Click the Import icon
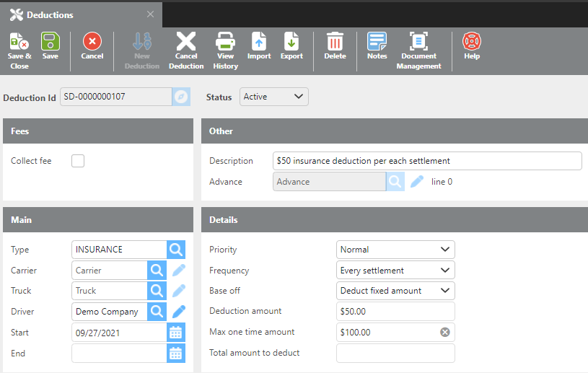 coord(259,42)
